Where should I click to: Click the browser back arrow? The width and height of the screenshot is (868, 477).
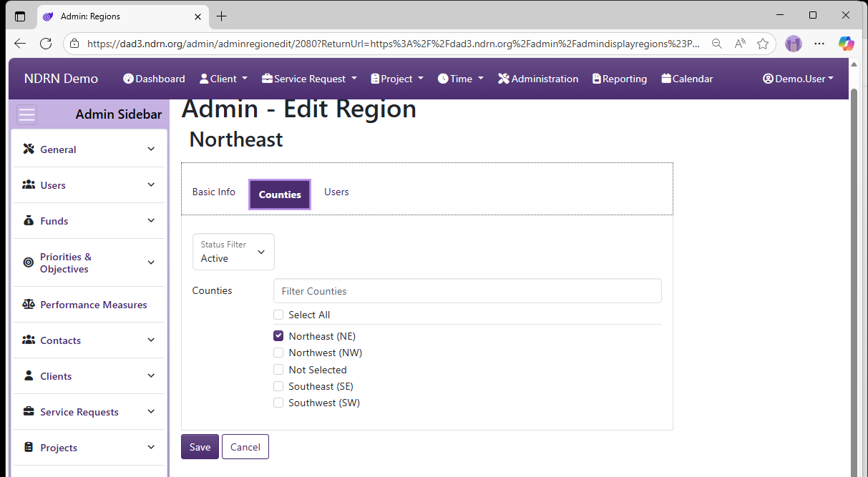tap(19, 44)
